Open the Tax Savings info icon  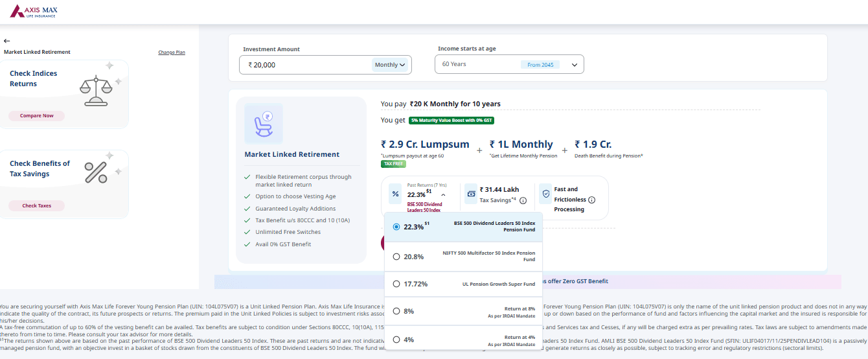pos(523,200)
